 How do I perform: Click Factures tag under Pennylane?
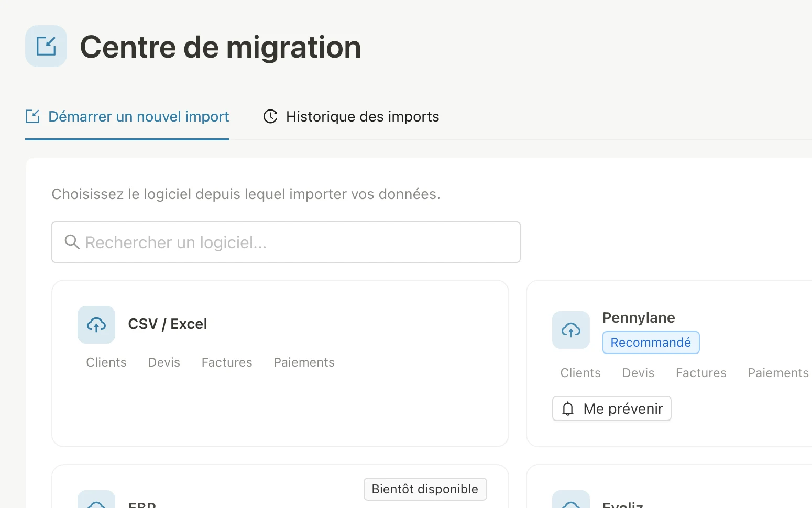(701, 373)
